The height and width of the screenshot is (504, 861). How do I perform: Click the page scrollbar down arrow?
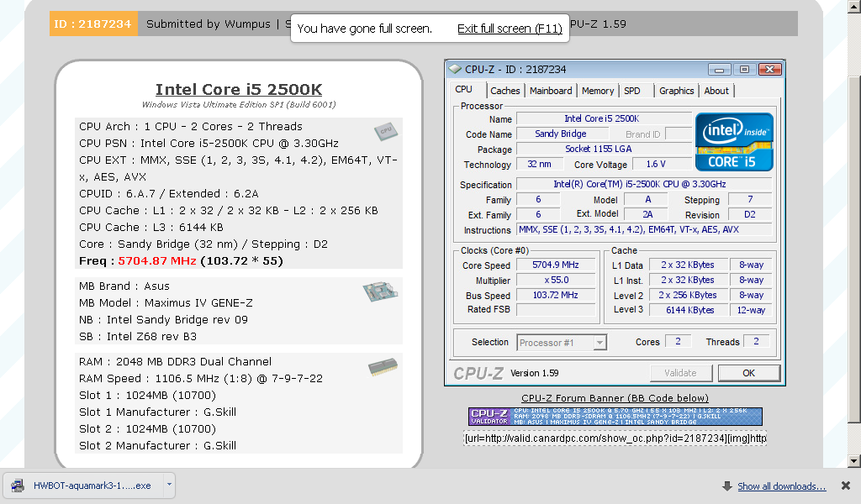pyautogui.click(x=854, y=460)
